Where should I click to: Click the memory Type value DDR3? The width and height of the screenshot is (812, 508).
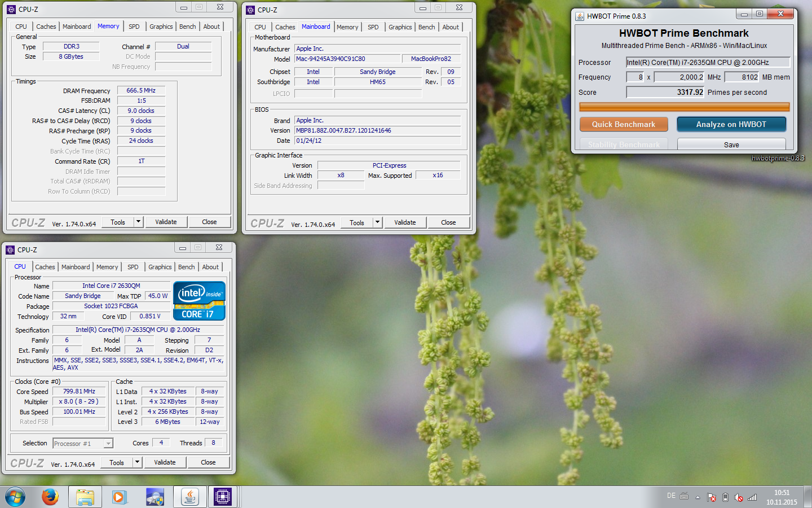[72, 46]
